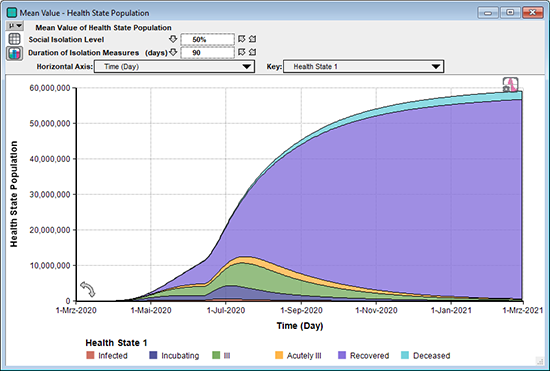The image size is (550, 371).
Task: Click right-arrow icon beside Social Isolation Level
Action: pyautogui.click(x=241, y=39)
